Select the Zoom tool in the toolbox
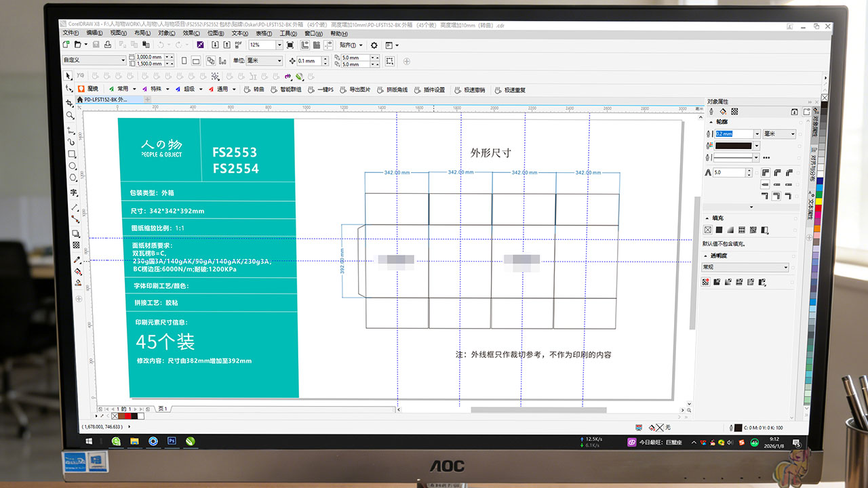The image size is (868, 488). click(x=71, y=115)
